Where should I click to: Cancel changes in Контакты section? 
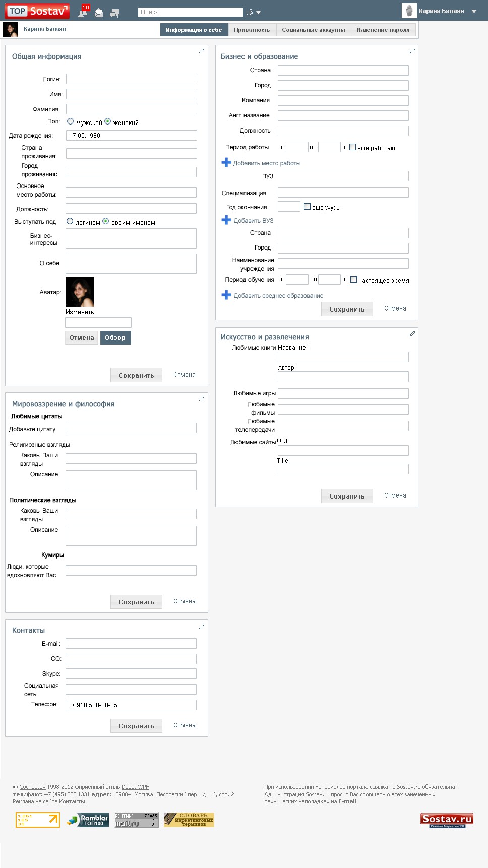pyautogui.click(x=185, y=725)
